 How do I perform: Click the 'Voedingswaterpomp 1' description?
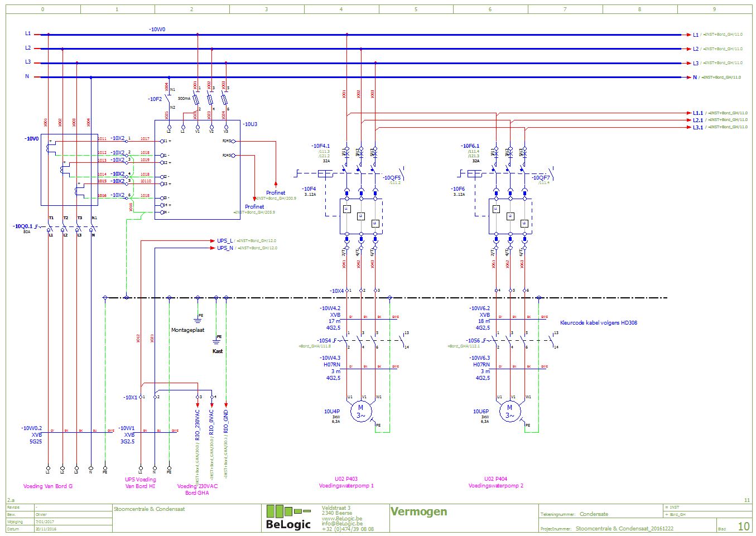coord(346,486)
